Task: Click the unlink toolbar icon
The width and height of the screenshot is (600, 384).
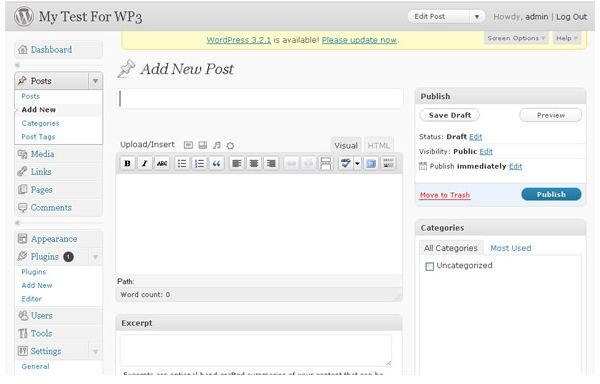Action: [x=308, y=163]
